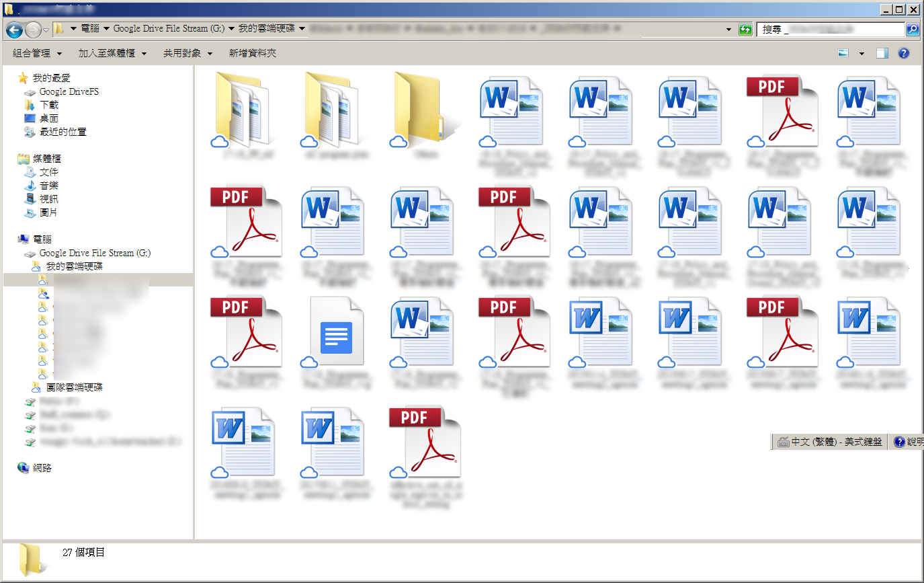Open the 組合管理 dropdown menu
This screenshot has width=924, height=583.
pos(37,53)
